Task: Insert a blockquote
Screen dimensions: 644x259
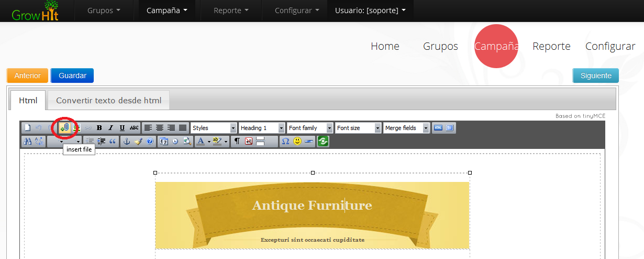Action: click(x=113, y=142)
